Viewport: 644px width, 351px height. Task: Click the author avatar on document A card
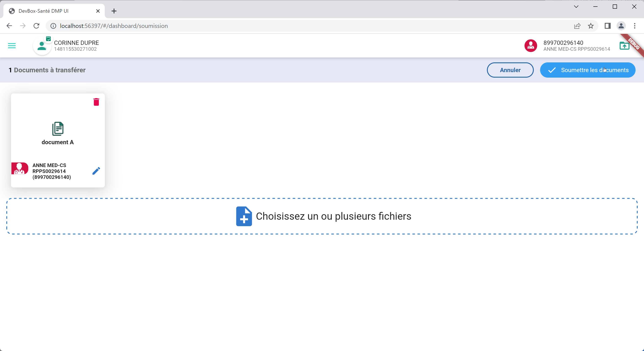(x=20, y=169)
